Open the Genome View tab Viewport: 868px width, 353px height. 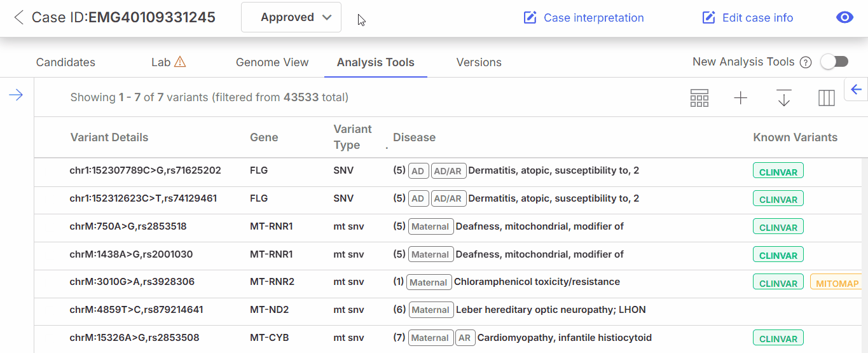(x=272, y=62)
